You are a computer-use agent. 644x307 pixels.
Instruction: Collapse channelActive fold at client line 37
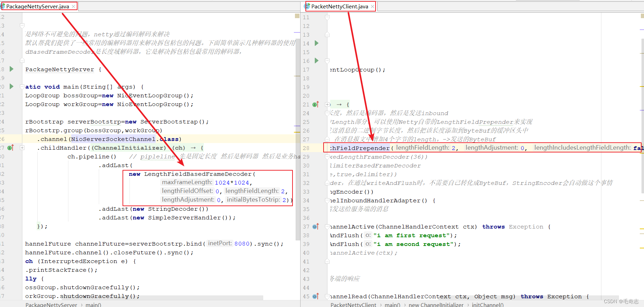click(327, 226)
